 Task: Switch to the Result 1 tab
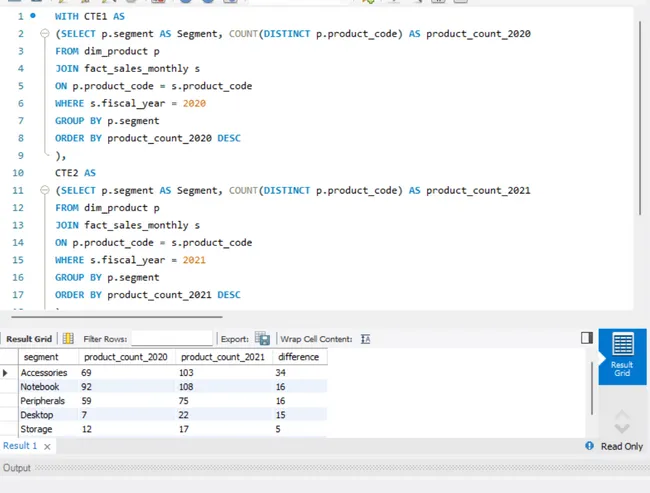(20, 446)
